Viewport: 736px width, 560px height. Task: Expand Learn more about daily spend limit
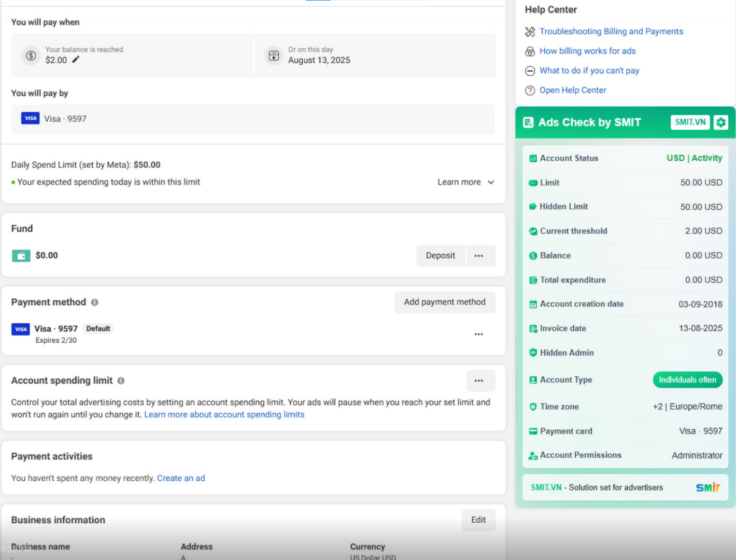tap(466, 182)
